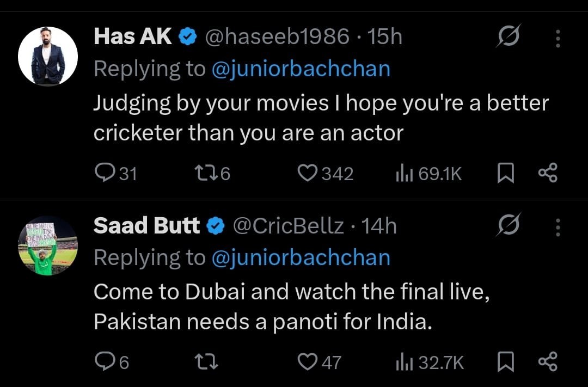The height and width of the screenshot is (387, 588).
Task: Open Has AK's profile picture
Action: (x=48, y=56)
